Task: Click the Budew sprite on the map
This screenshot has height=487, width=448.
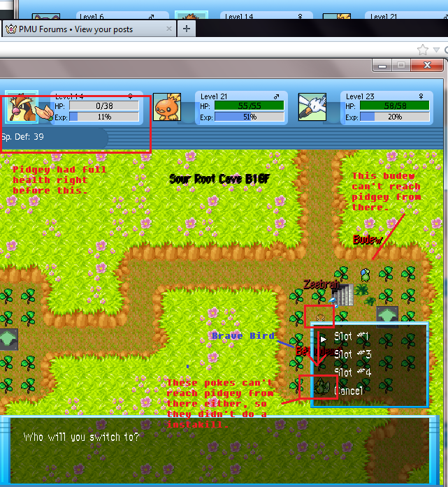Action: pos(365,275)
